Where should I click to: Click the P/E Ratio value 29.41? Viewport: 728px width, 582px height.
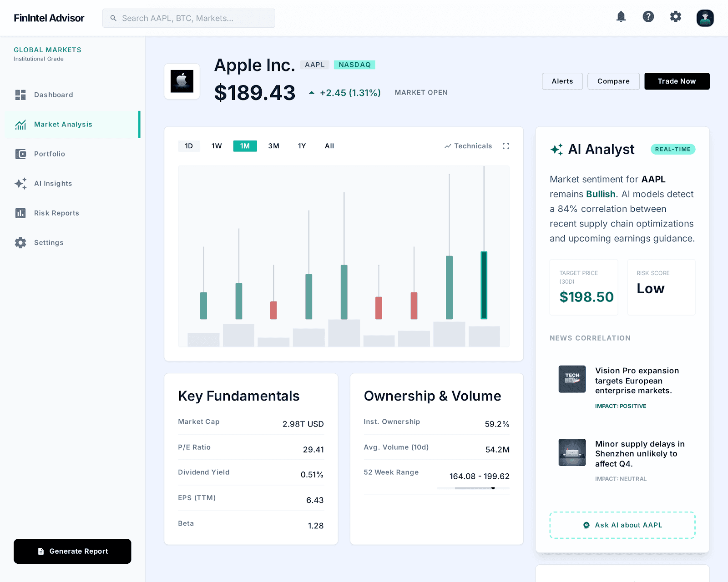313,449
